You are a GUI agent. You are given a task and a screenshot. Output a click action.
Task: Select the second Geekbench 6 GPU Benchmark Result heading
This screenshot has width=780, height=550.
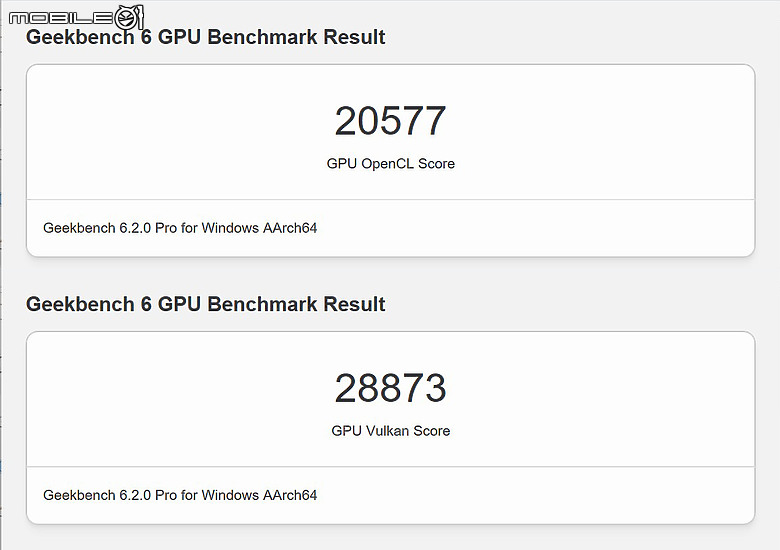(205, 304)
